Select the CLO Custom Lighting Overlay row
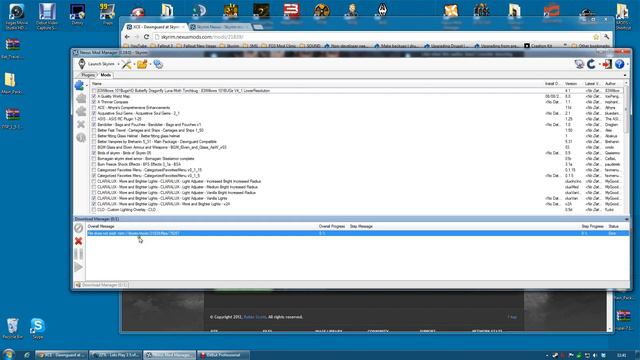Viewport: 640px width, 360px height. click(x=357, y=210)
